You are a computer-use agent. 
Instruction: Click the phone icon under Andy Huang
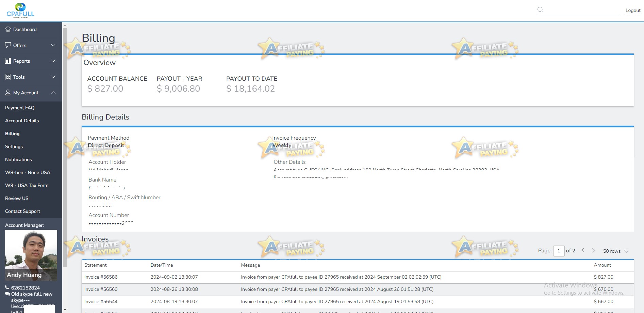7,288
